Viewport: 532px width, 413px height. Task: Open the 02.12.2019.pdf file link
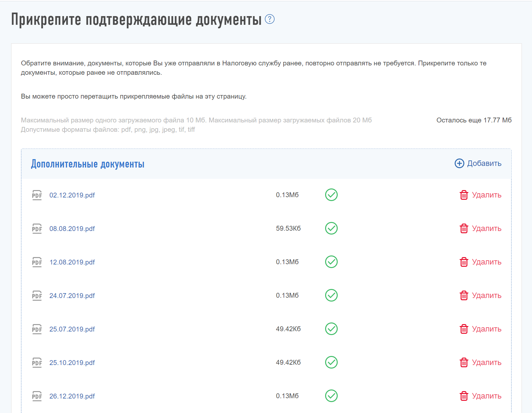pos(72,195)
